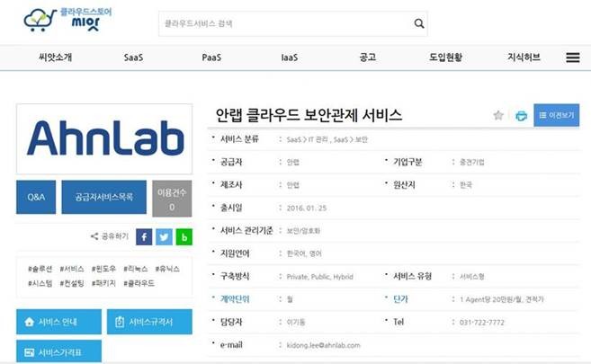Select the SaaS menu item

click(133, 58)
